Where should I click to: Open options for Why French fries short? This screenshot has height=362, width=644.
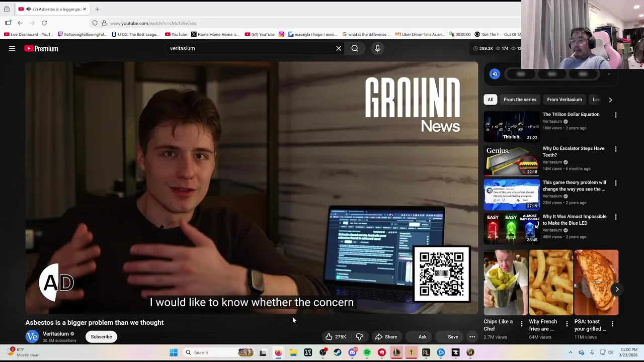pos(567,324)
